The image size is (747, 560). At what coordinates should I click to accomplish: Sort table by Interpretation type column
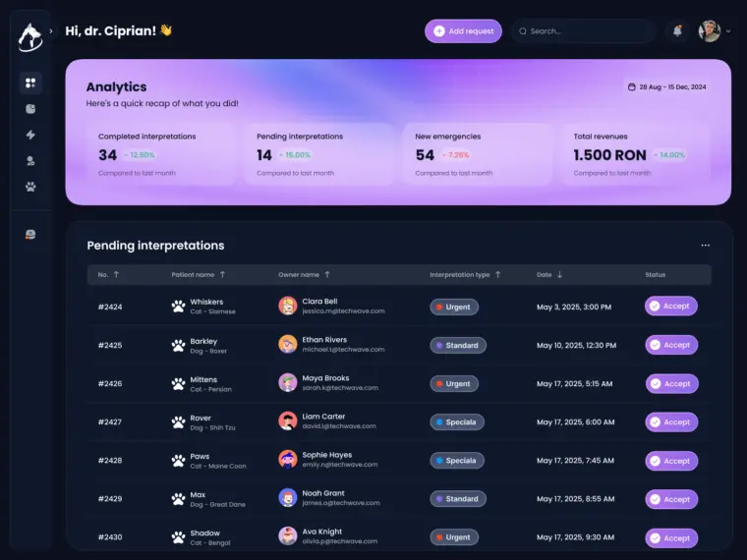click(x=465, y=275)
